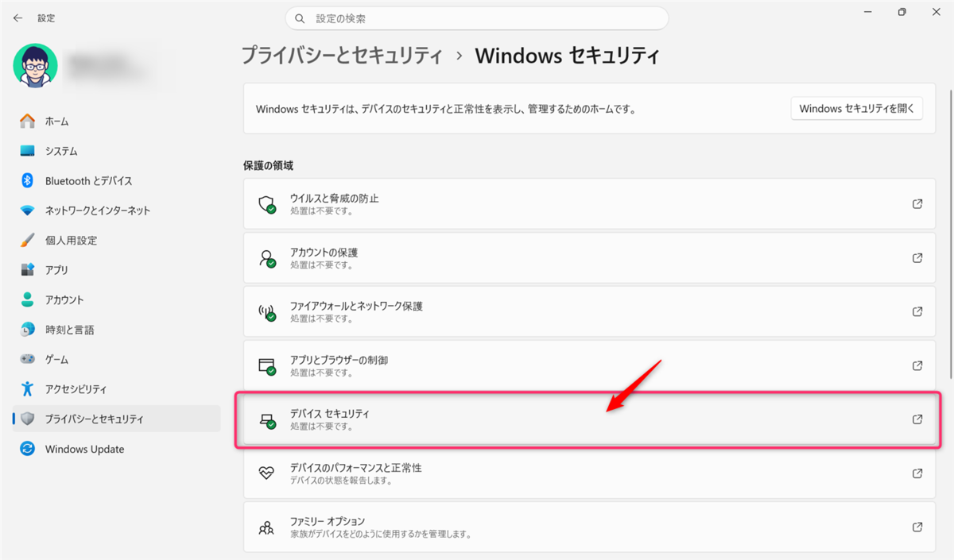This screenshot has width=954, height=560.
Task: Click the ファミリー オプション people icon
Action: tap(267, 527)
